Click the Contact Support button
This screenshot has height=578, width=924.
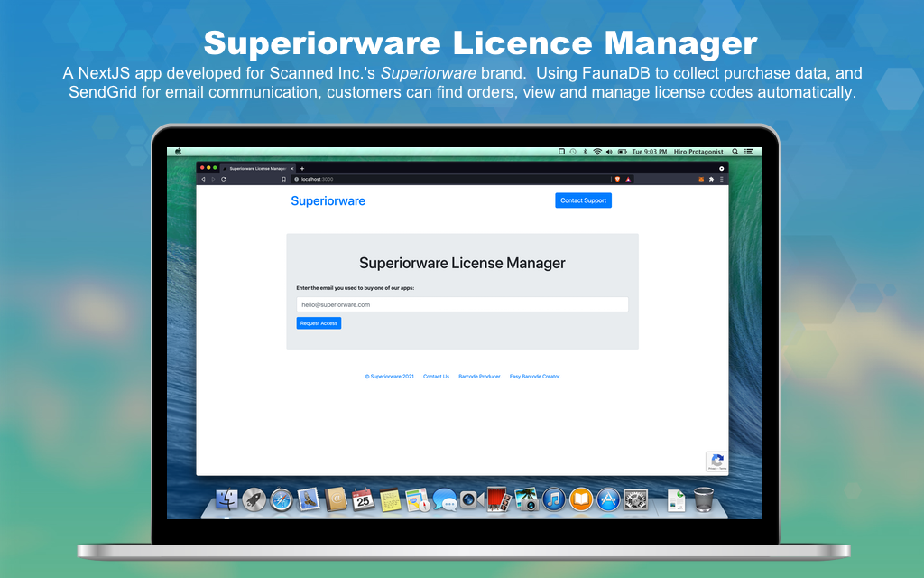[583, 200]
